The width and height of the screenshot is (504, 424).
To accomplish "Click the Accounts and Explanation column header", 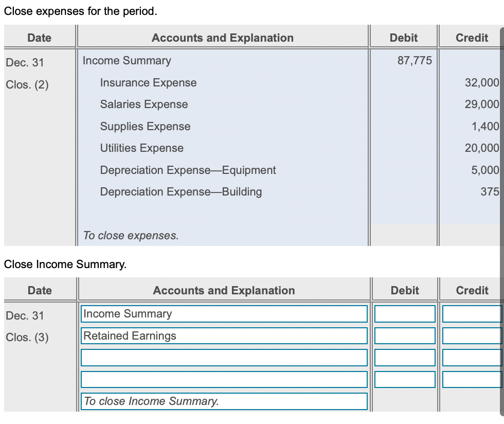I will [x=223, y=290].
